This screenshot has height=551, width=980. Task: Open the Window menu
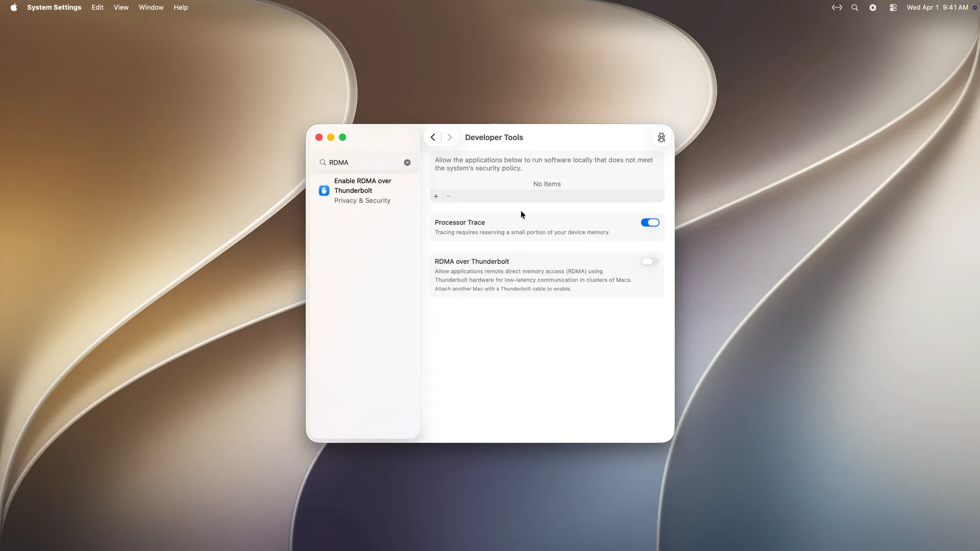point(151,7)
